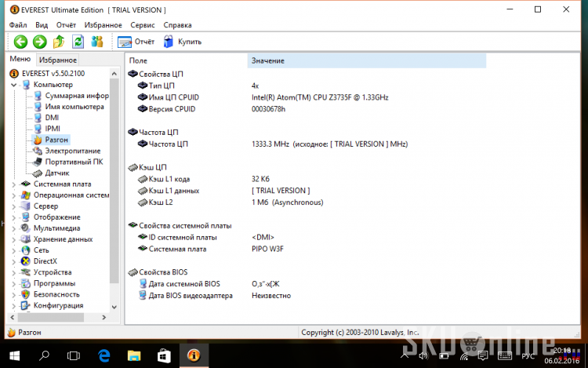Expand the Операционная система branch
588x368 pixels.
click(x=13, y=195)
